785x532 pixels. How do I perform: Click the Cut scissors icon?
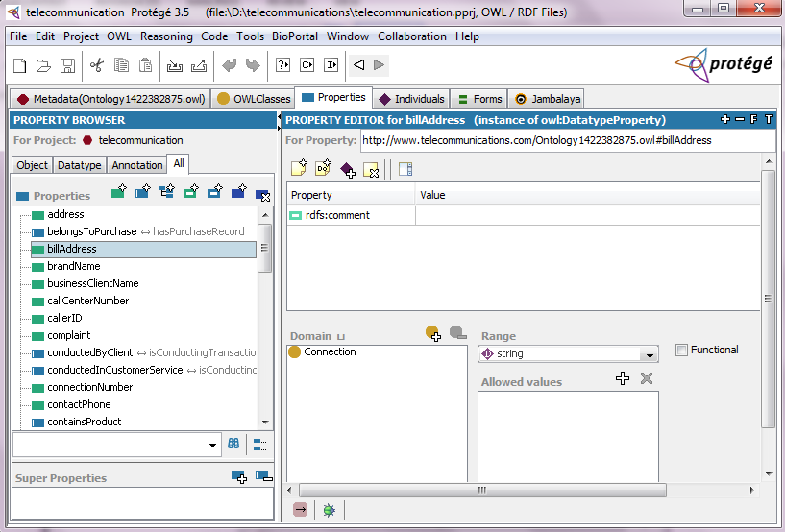pyautogui.click(x=97, y=65)
